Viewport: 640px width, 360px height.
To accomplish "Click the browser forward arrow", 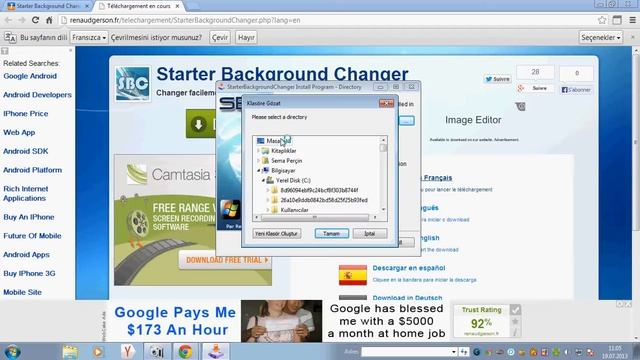I will click(22, 20).
